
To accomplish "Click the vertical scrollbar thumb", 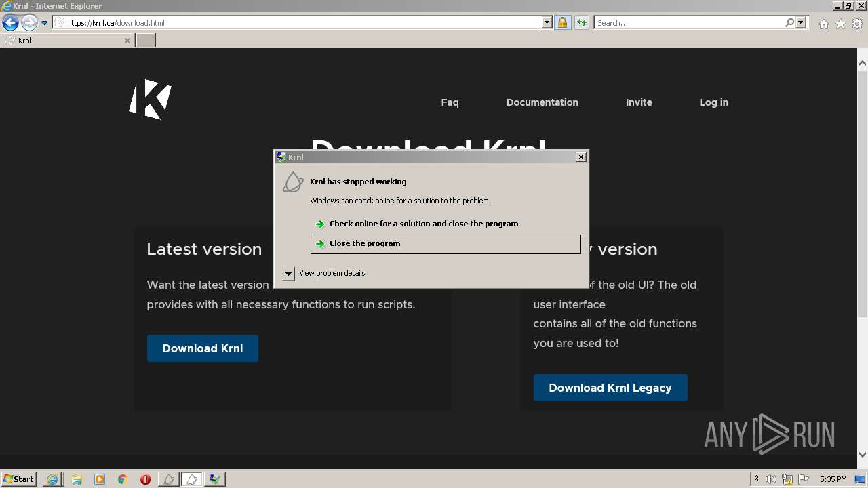I will click(x=863, y=193).
